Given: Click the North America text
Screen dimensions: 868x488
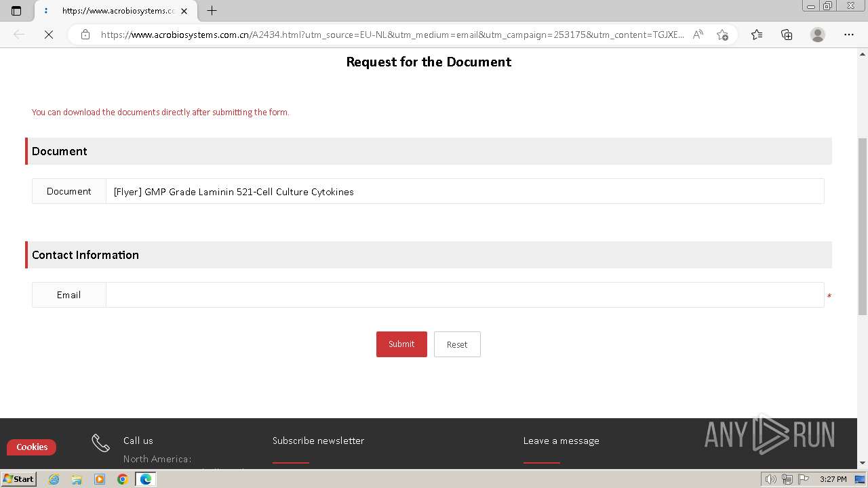Looking at the screenshot, I should pyautogui.click(x=157, y=459).
